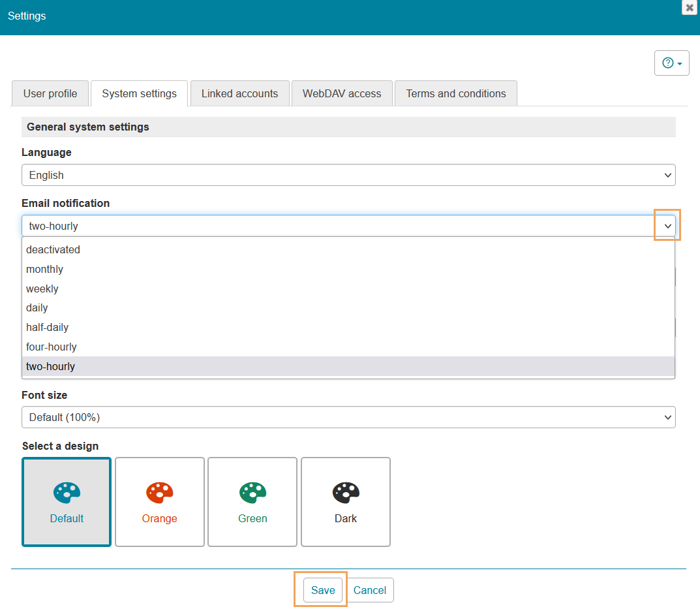Viewport: 700px width, 609px height.
Task: Collapse the Email notification dropdown arrow
Action: coord(667,226)
